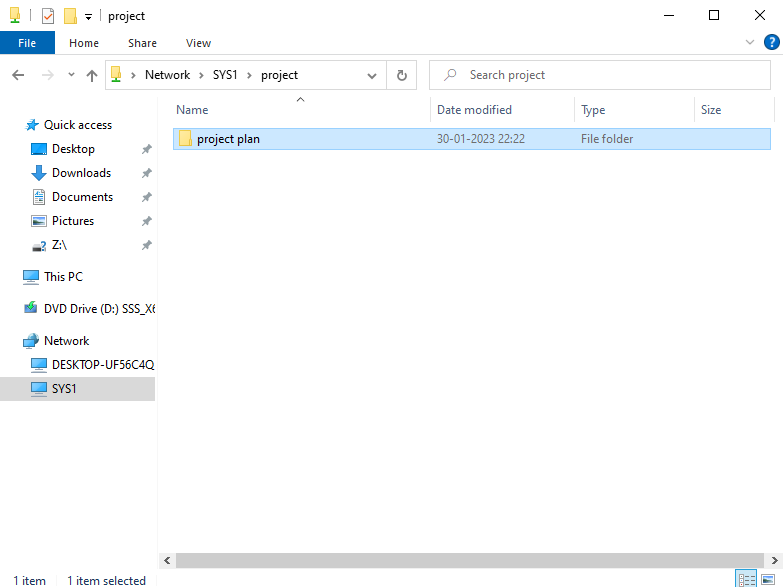
Task: Switch to the View ribbon tab
Action: tap(198, 43)
